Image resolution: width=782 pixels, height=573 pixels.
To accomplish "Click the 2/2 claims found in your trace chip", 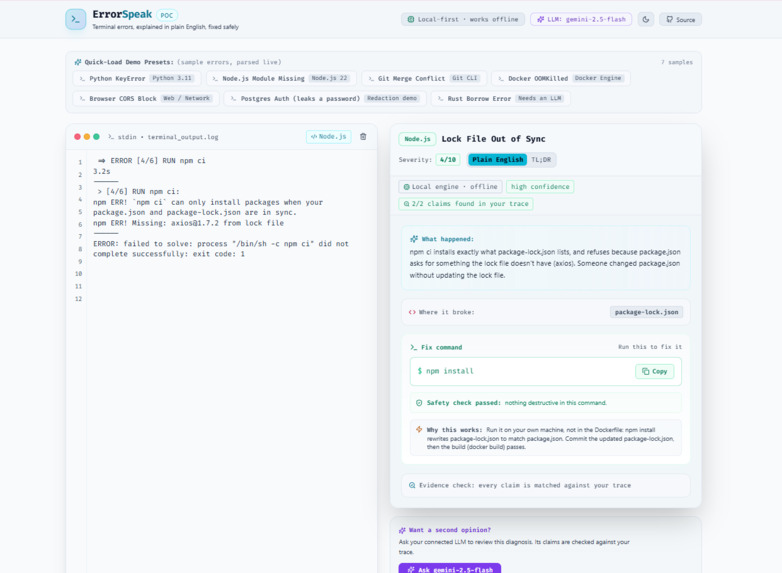I will [x=466, y=203].
